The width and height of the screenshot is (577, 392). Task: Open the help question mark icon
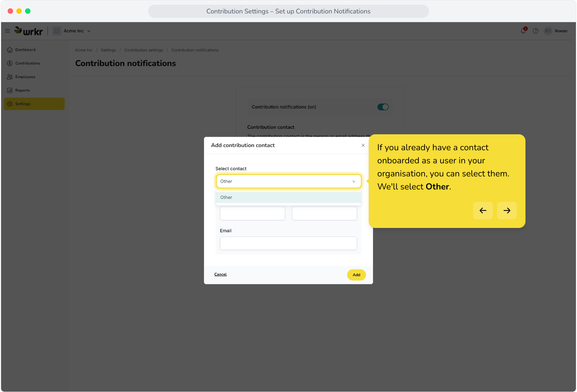(x=536, y=31)
